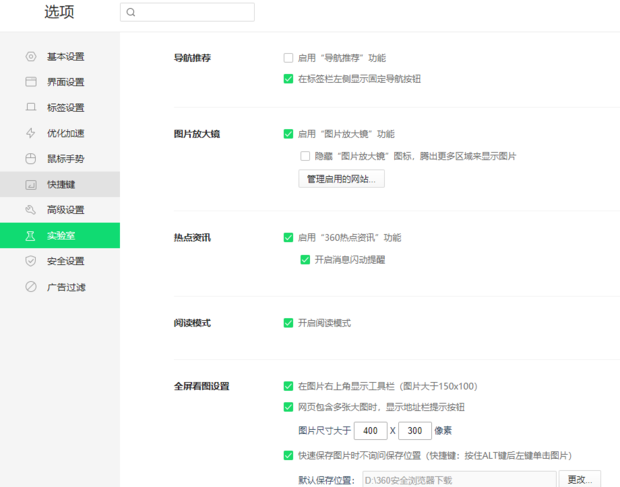This screenshot has width=620, height=487.
Task: Click the 全屏看图设置 section heading
Action: [202, 386]
